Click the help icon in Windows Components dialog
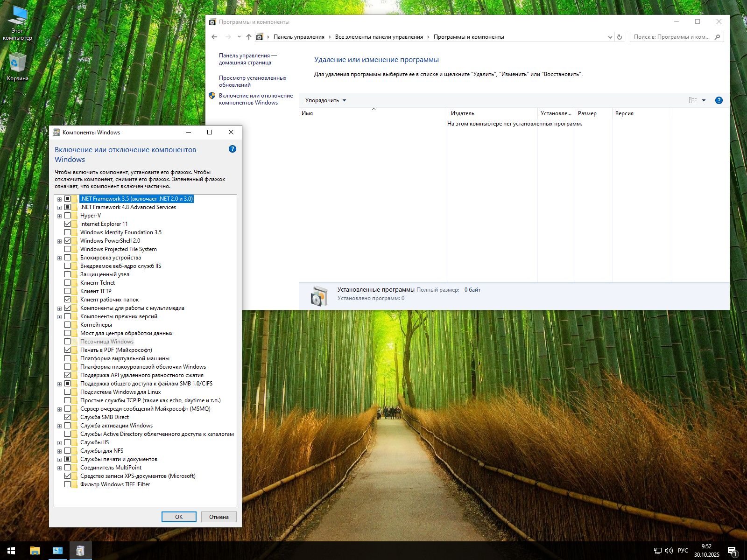 point(233,149)
